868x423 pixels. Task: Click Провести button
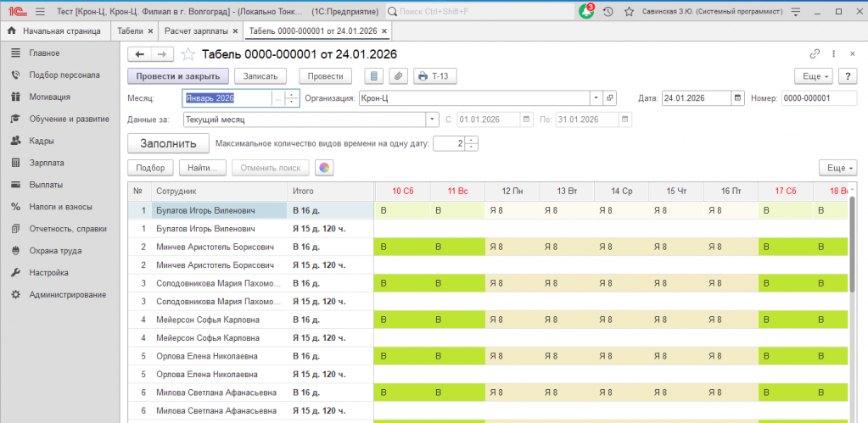pyautogui.click(x=326, y=75)
